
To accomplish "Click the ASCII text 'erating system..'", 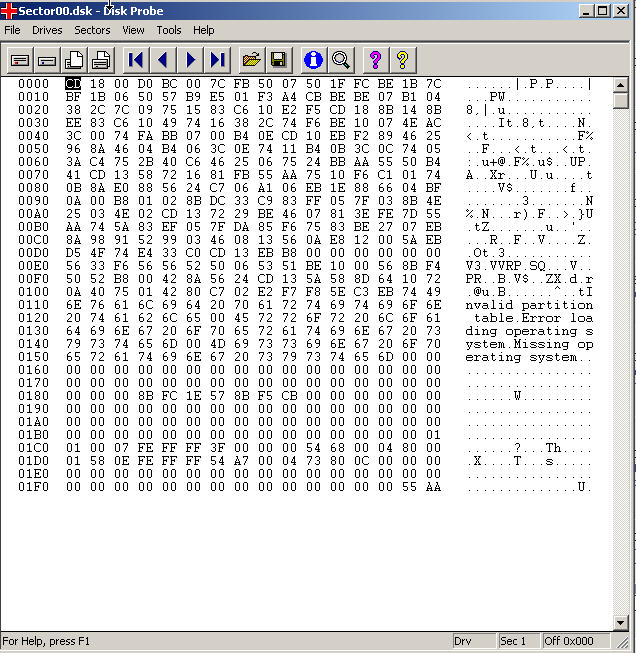I will click(529, 357).
